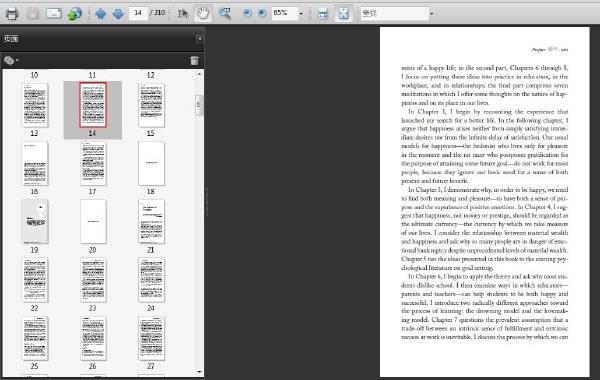Select the page 18 thumbnail
This screenshot has width=600, height=380.
tap(151, 163)
